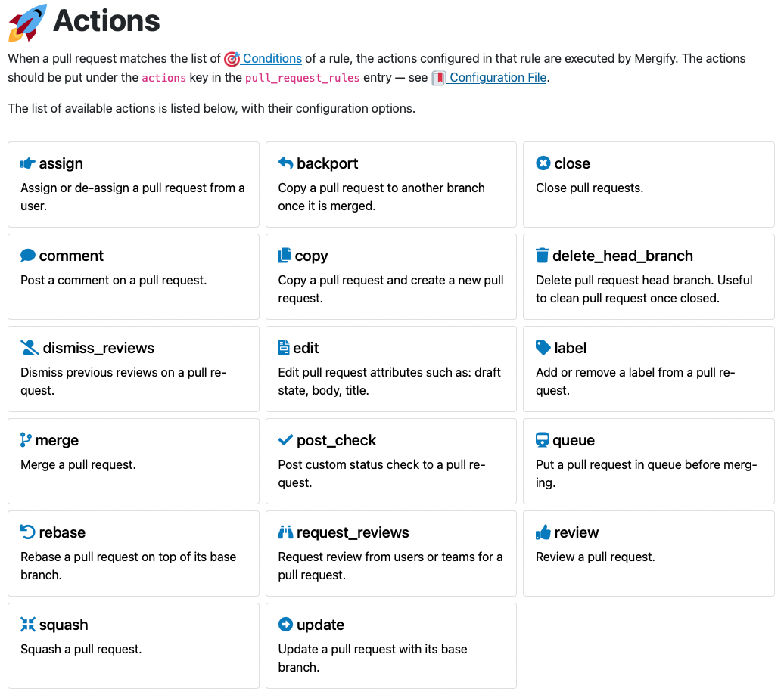784x698 pixels.
Task: Select the update action card title
Action: (x=321, y=625)
